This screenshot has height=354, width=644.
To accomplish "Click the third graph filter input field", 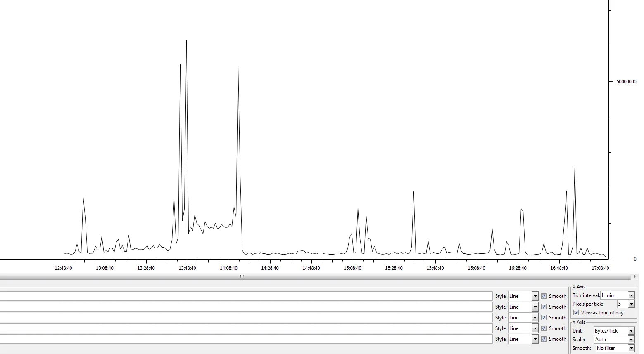I will pyautogui.click(x=246, y=318).
